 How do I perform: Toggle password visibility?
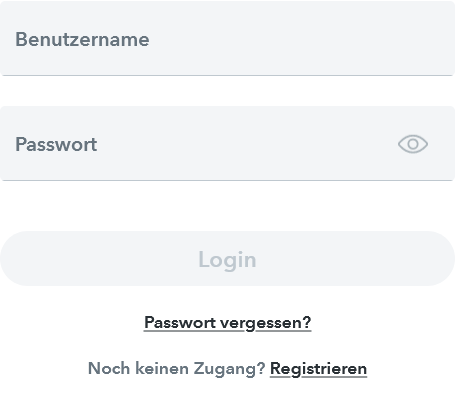413,144
